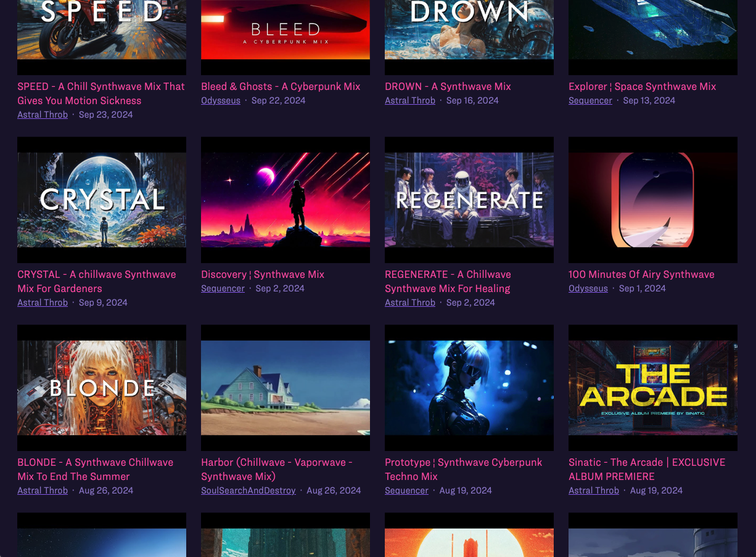The height and width of the screenshot is (557, 756).
Task: Visit the Sequencer author profile
Action: point(590,100)
